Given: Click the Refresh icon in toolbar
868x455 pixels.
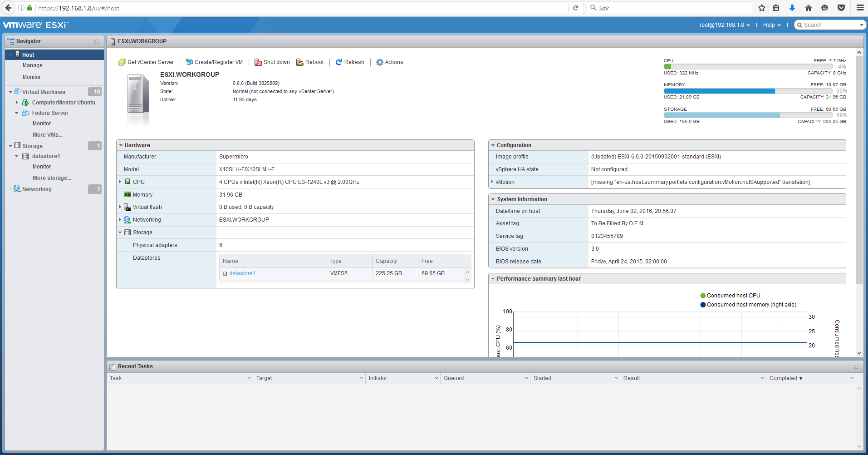Looking at the screenshot, I should 338,62.
